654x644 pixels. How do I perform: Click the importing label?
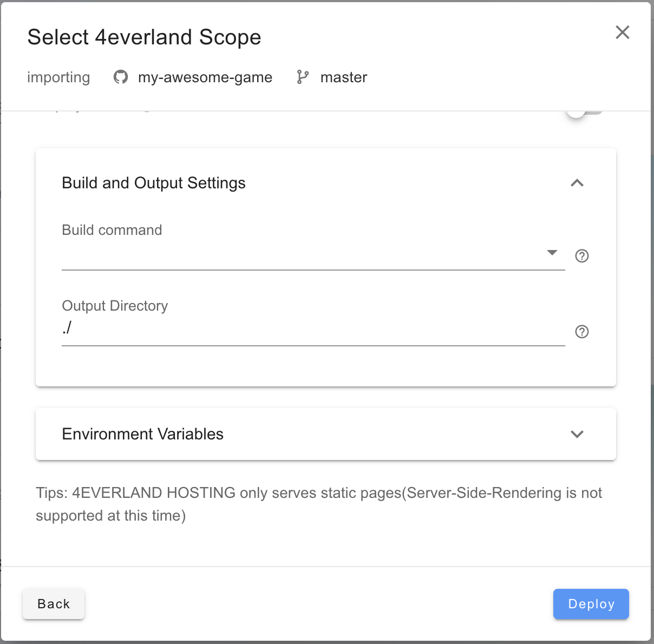pos(58,77)
